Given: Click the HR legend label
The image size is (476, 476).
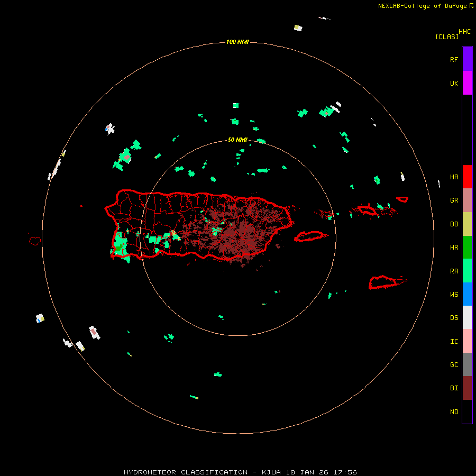Looking at the screenshot, I should pyautogui.click(x=454, y=248).
